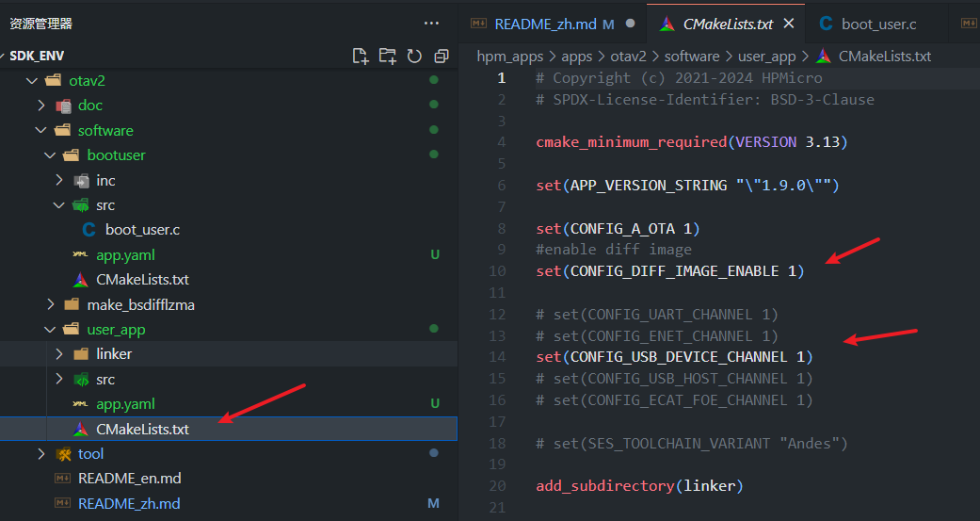Click CMakeLists.txt in the breadcrumb
The image size is (980, 521).
point(884,57)
